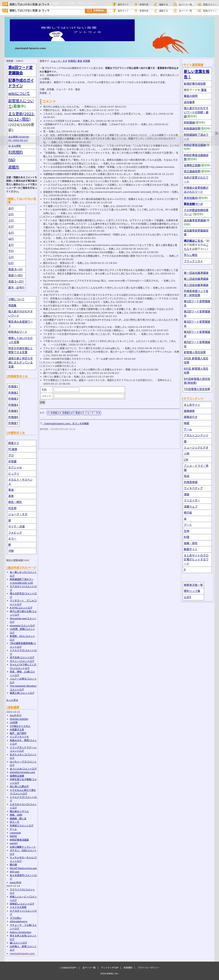Open ミュージックビデオ sub-content link

point(196,447)
